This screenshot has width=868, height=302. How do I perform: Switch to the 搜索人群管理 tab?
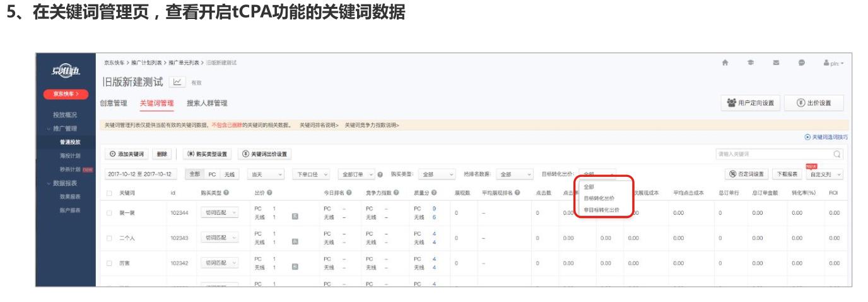(x=207, y=103)
